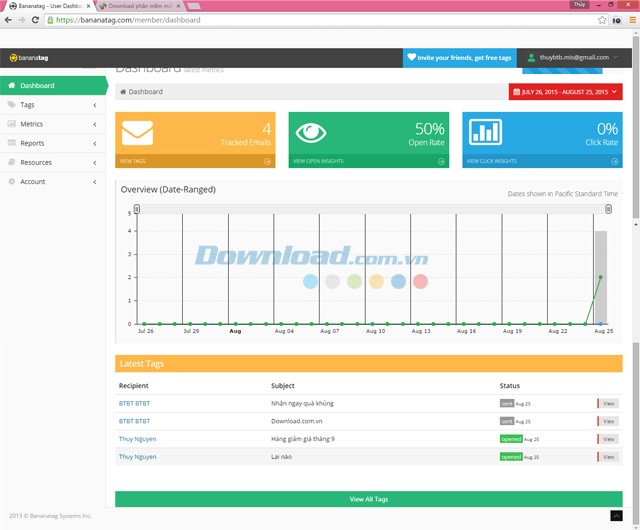Bookmark page using the star icon
This screenshot has height=530, width=640.
pos(600,20)
